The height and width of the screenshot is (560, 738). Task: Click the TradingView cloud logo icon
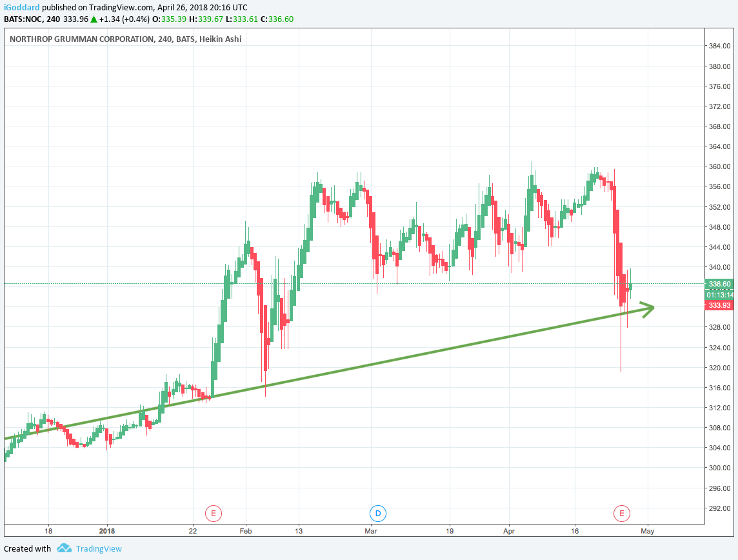pos(64,548)
